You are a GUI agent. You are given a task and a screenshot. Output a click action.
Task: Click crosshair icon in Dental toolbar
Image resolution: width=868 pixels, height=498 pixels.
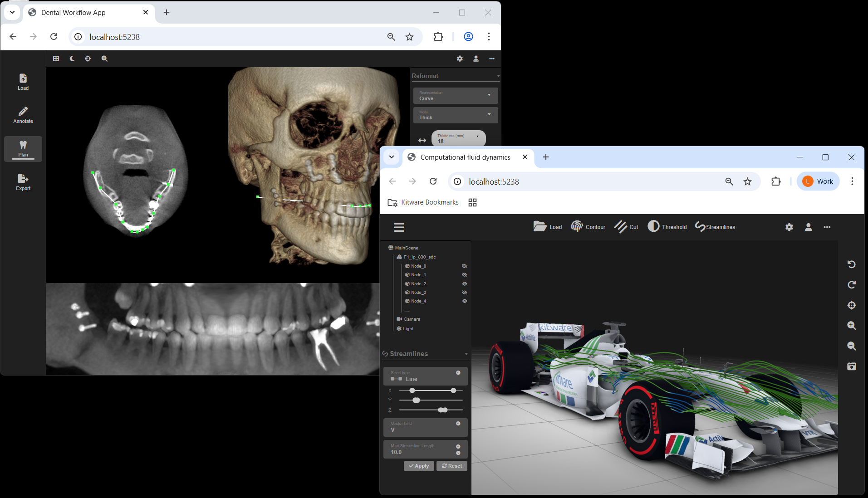click(x=88, y=59)
